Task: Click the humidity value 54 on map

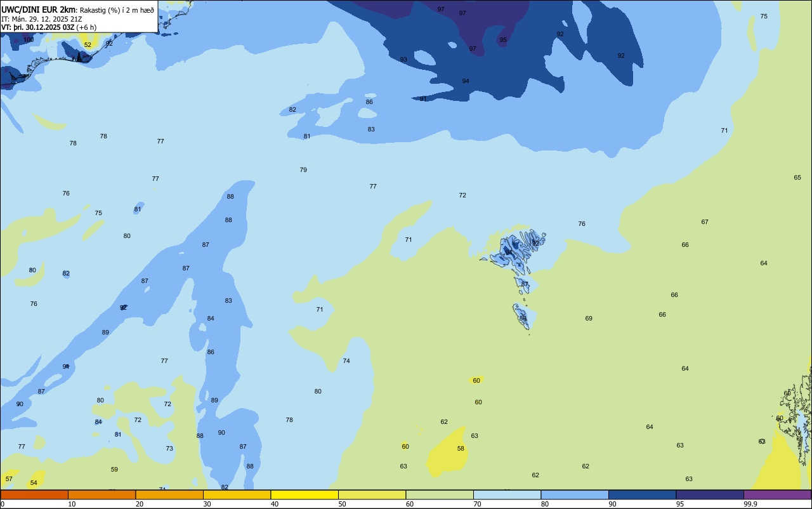Action: click(x=34, y=482)
